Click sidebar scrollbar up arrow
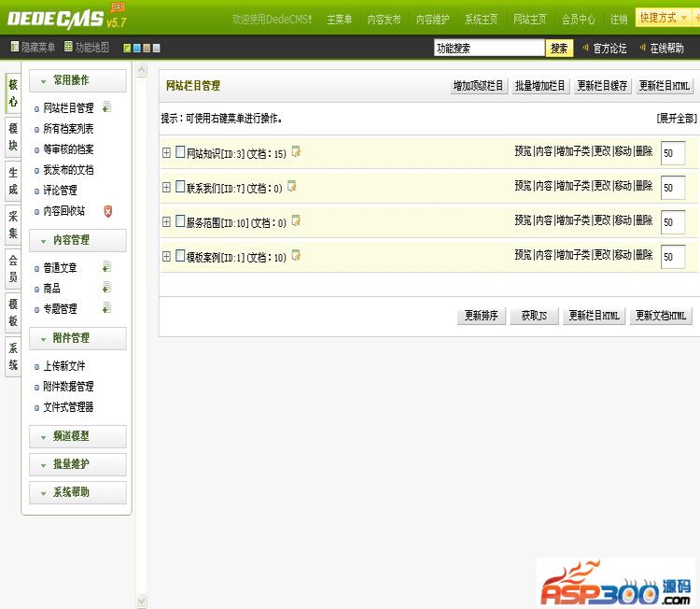The image size is (700, 609). coord(142,70)
